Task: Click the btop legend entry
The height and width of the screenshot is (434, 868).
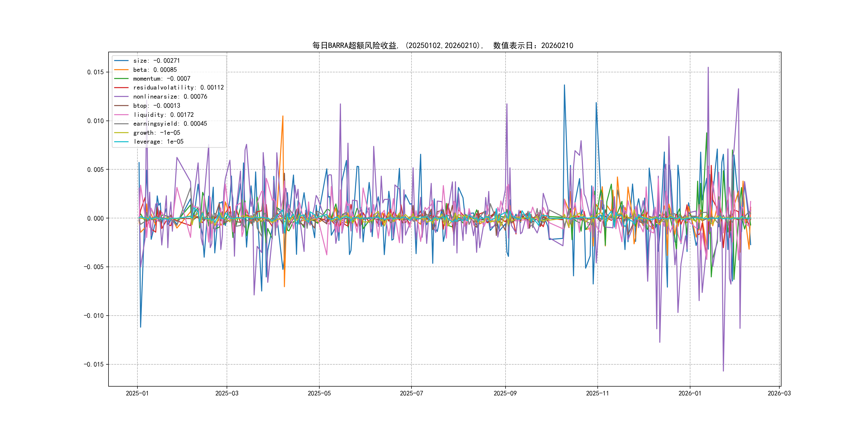Action: click(x=156, y=106)
